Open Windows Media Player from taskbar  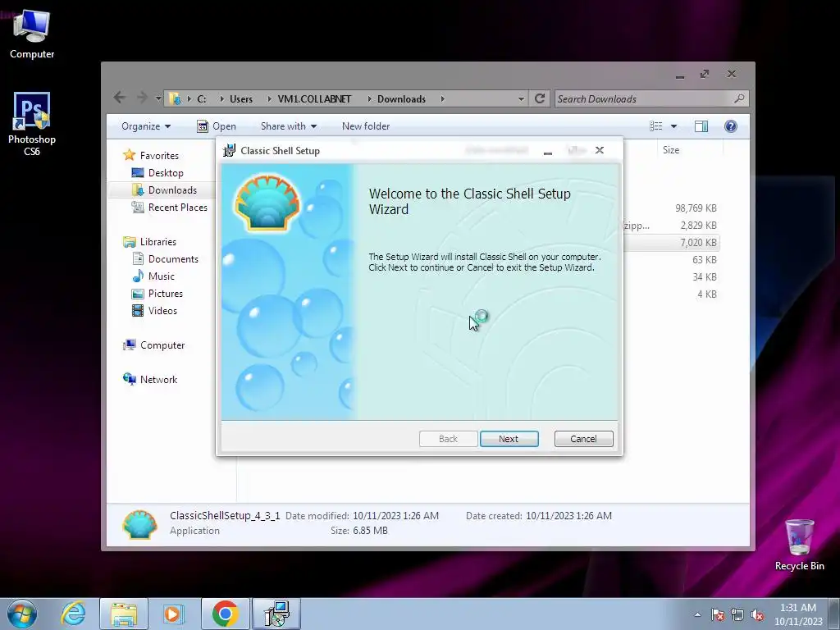point(173,614)
